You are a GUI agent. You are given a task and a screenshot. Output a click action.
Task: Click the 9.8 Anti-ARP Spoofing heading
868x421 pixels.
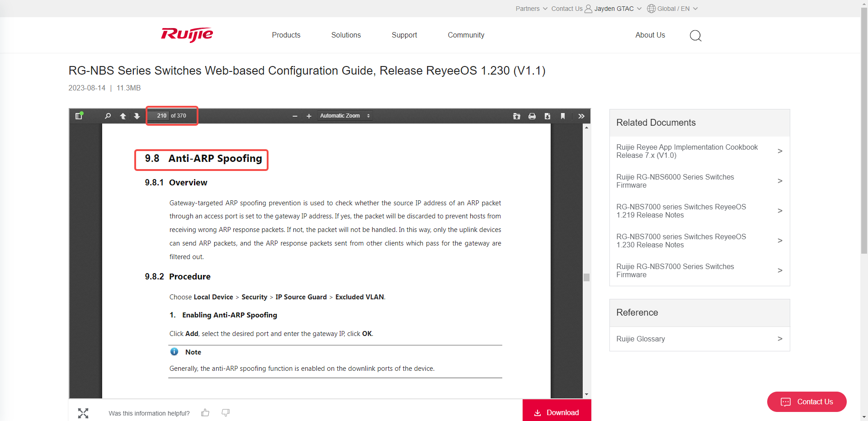click(x=203, y=159)
